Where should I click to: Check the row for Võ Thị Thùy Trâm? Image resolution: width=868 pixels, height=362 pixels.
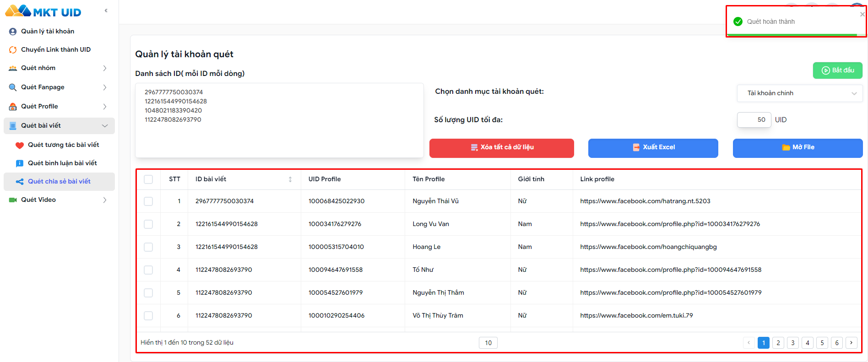(x=148, y=316)
